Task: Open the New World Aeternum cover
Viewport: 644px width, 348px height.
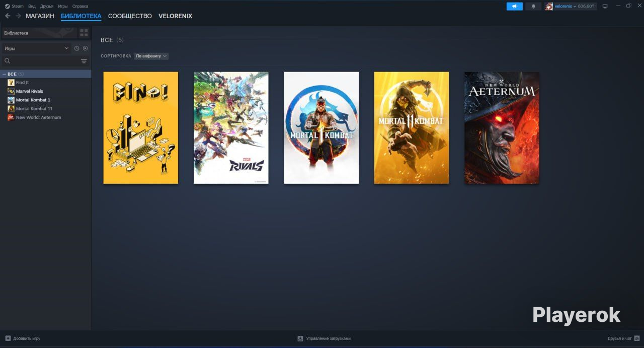Action: click(502, 128)
